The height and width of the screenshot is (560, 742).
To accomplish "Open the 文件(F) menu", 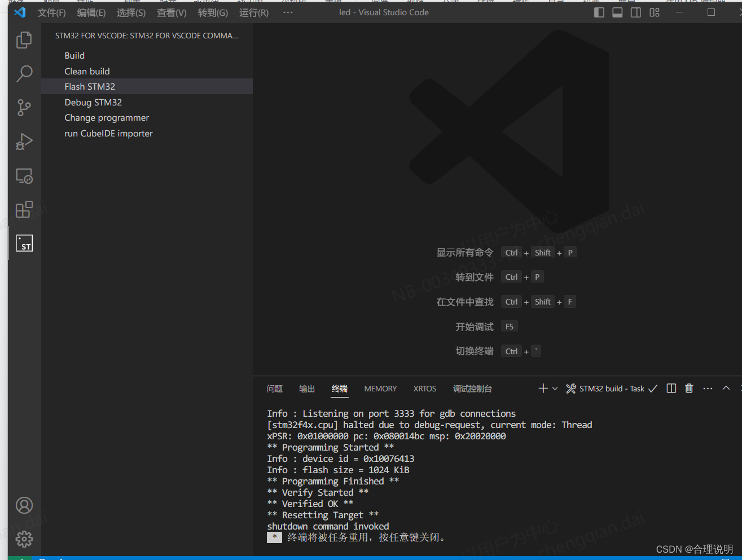I will pos(51,12).
